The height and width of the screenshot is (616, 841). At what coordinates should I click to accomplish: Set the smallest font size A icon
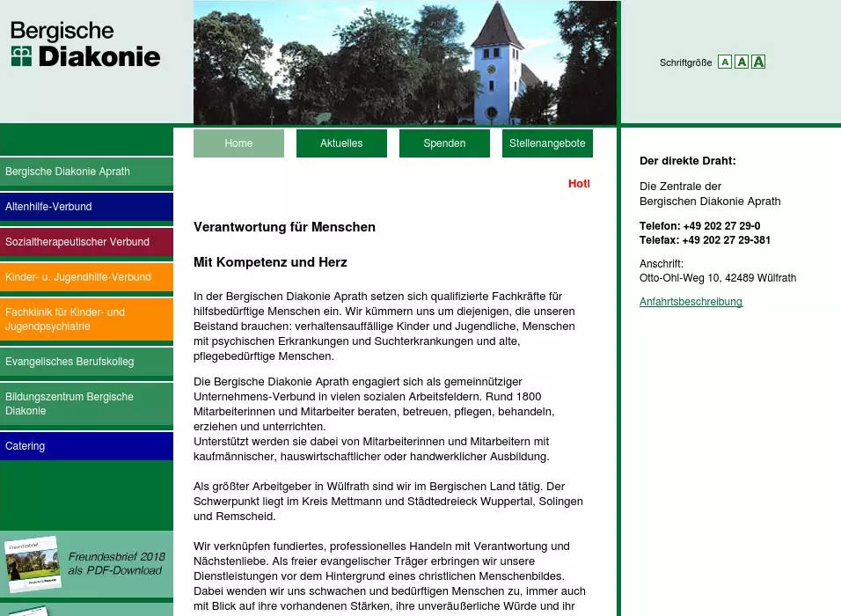(724, 62)
